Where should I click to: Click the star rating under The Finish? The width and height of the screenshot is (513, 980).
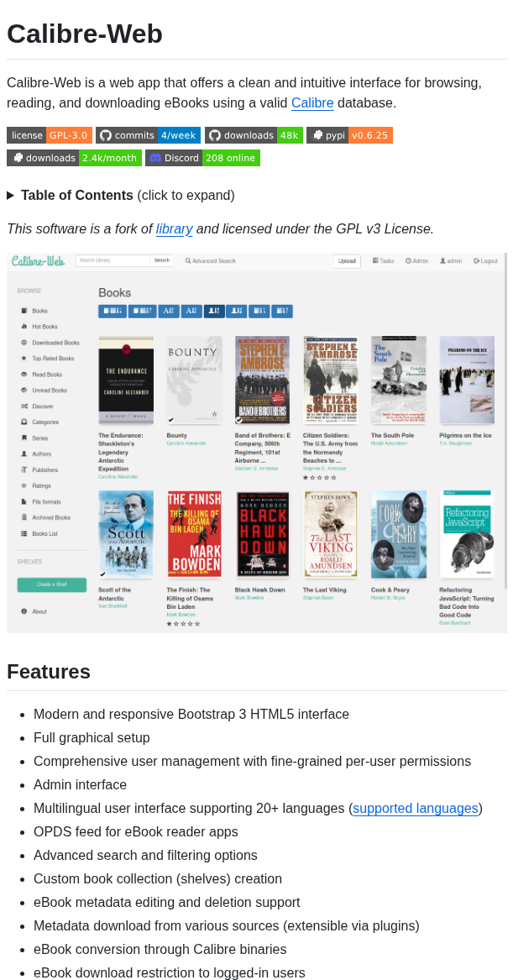click(184, 624)
